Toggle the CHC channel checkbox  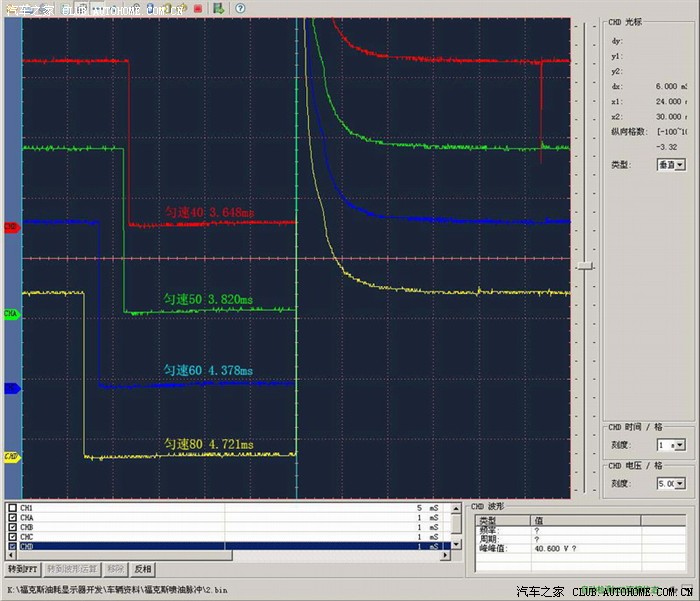point(12,537)
